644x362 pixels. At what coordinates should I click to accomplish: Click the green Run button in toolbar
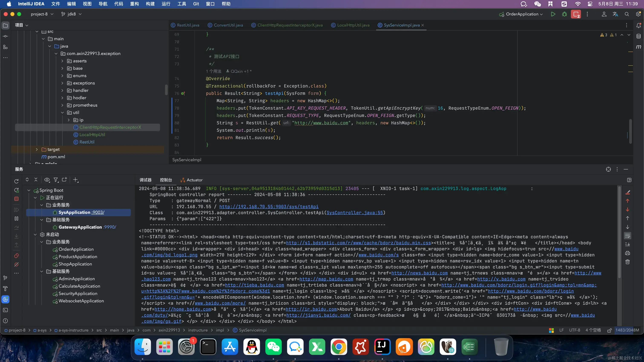click(x=553, y=14)
